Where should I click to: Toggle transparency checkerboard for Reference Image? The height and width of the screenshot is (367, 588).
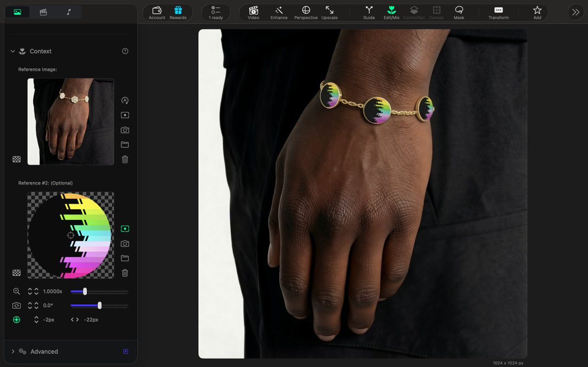[17, 159]
